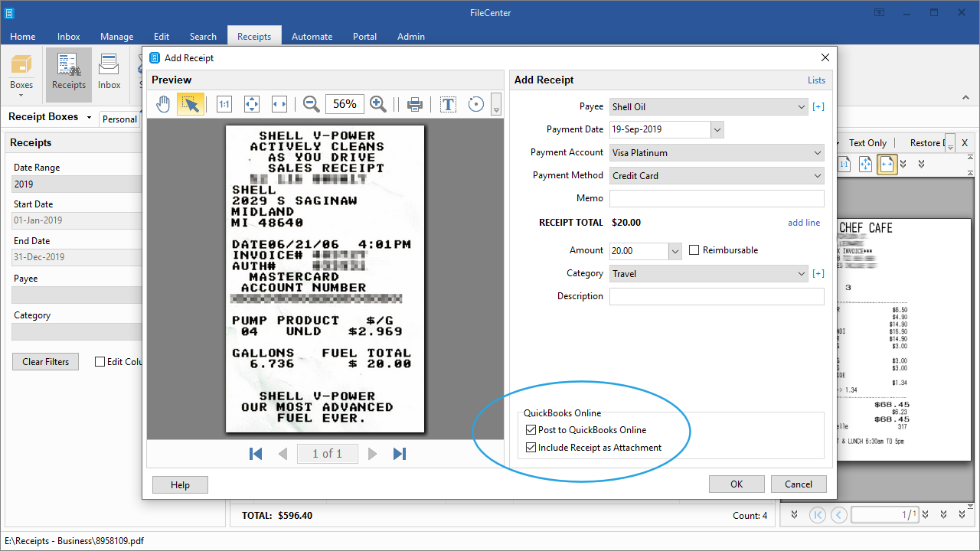This screenshot has width=980, height=551.
Task: Click into the Memo text field
Action: click(x=716, y=199)
